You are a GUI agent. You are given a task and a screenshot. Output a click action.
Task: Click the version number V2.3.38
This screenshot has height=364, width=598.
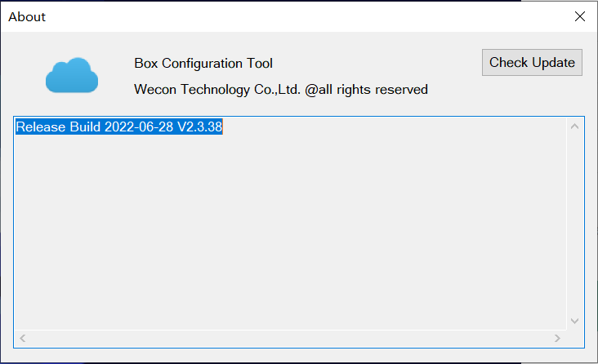click(199, 127)
